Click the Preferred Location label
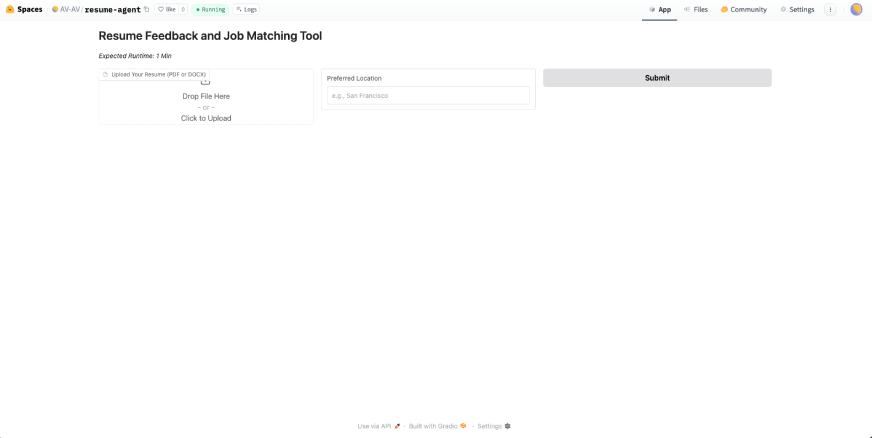Viewport: 872px width, 438px height. (354, 78)
